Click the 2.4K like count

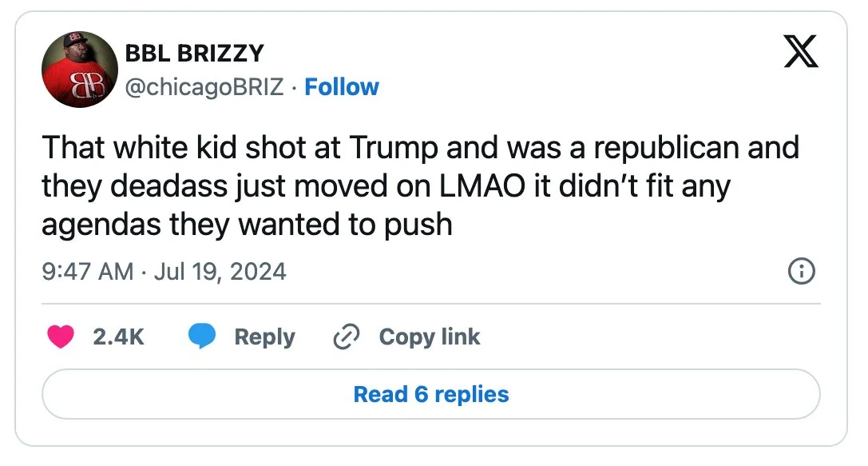(x=118, y=337)
